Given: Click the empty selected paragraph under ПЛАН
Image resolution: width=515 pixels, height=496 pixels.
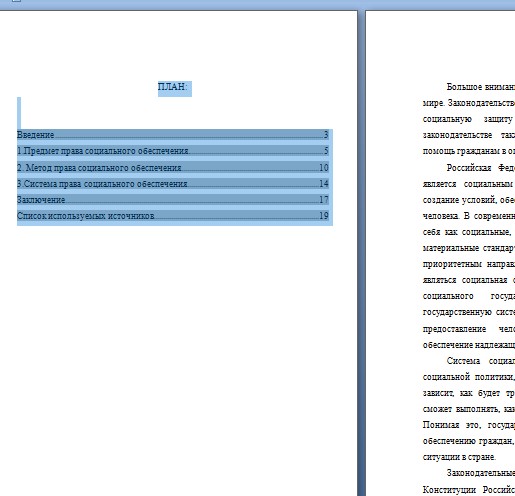Looking at the screenshot, I should click(19, 113).
